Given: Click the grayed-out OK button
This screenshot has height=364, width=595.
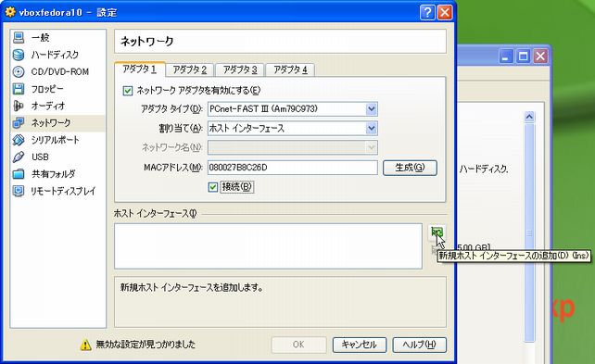Looking at the screenshot, I should click(x=298, y=345).
